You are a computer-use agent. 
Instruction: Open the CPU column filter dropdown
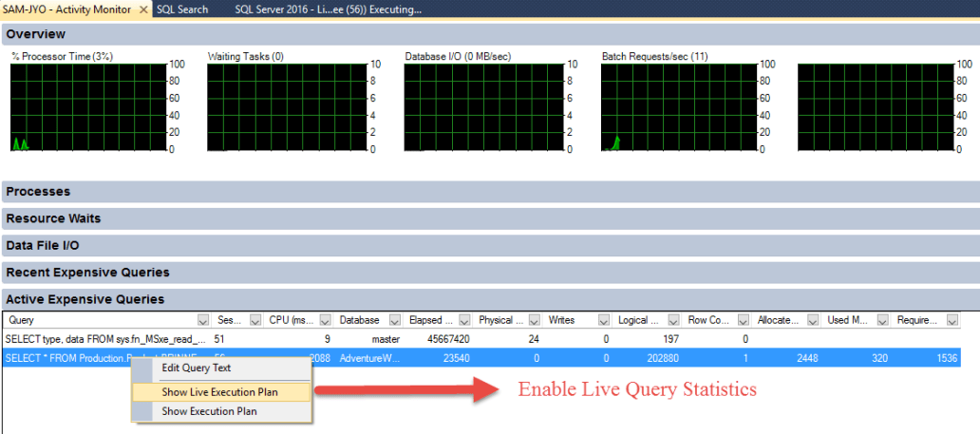pos(326,320)
